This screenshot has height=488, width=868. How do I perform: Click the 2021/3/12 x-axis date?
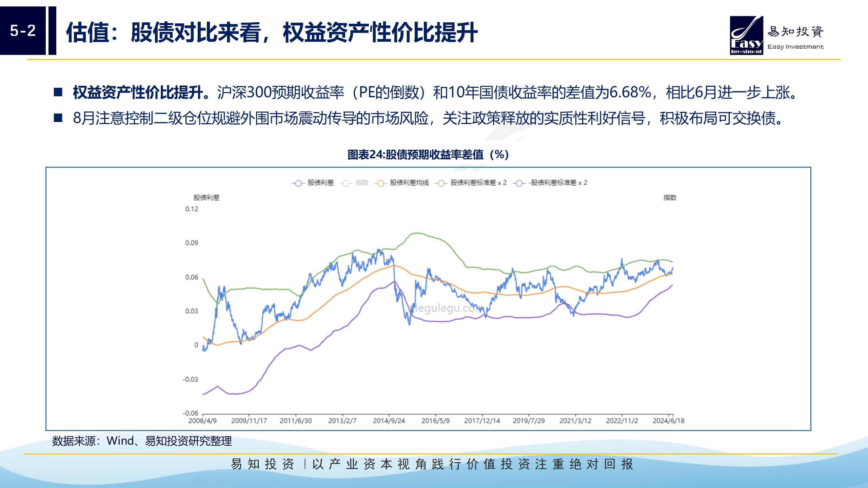575,421
